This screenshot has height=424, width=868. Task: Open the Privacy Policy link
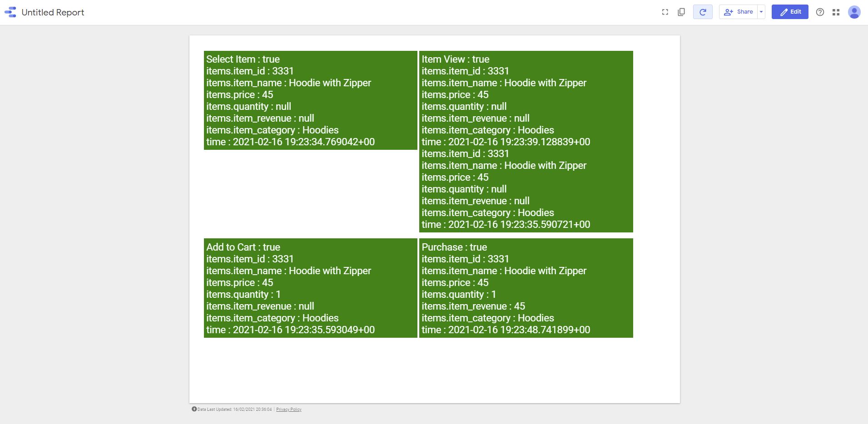click(x=288, y=409)
